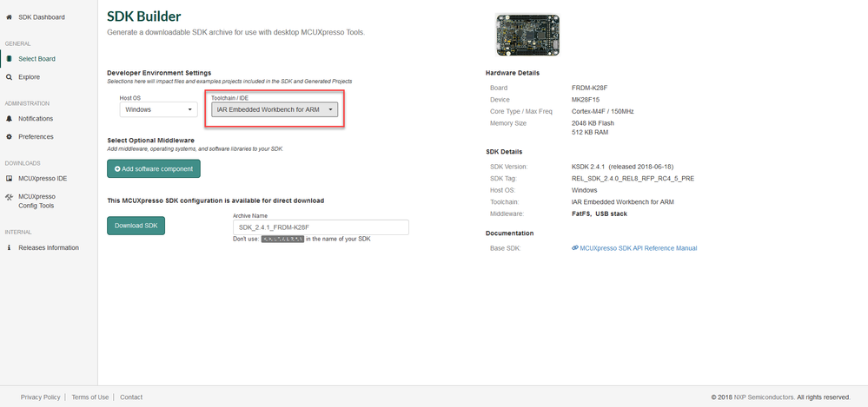The height and width of the screenshot is (407, 868).
Task: Click Toolchain value in SDK Details
Action: tap(623, 202)
